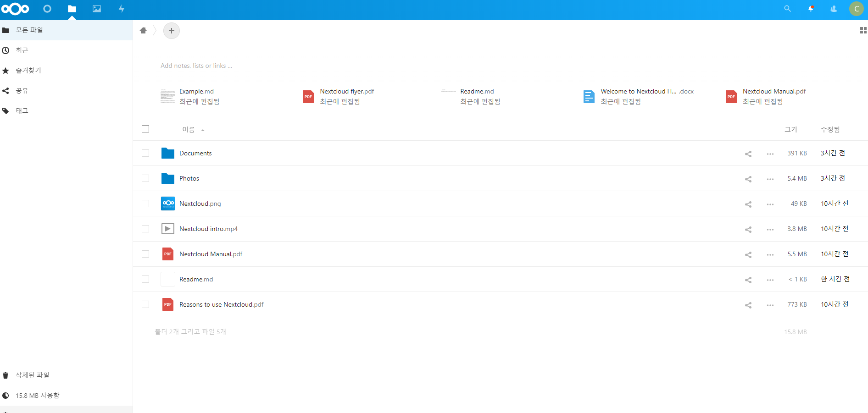Share Readme.md row via share icon
This screenshot has height=413, width=868.
(748, 280)
